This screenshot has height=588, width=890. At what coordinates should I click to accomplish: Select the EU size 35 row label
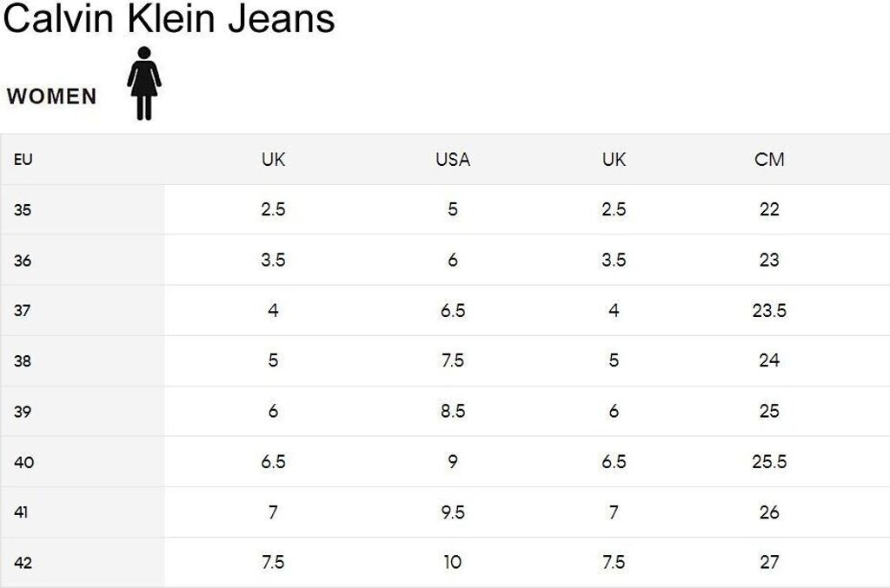coord(23,210)
